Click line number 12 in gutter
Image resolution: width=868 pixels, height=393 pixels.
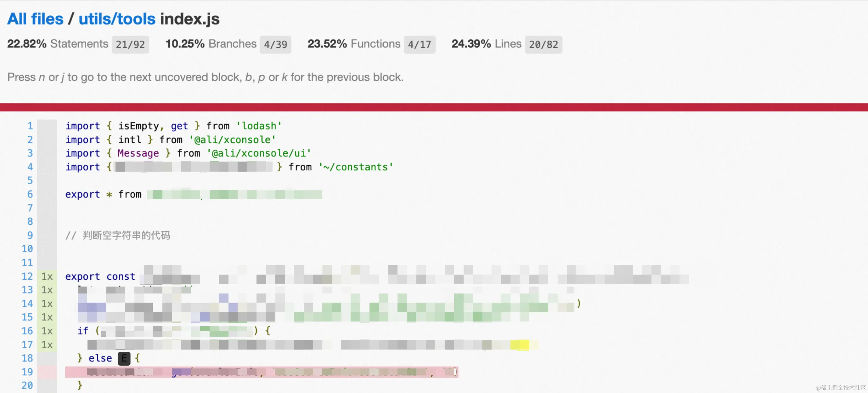[27, 276]
